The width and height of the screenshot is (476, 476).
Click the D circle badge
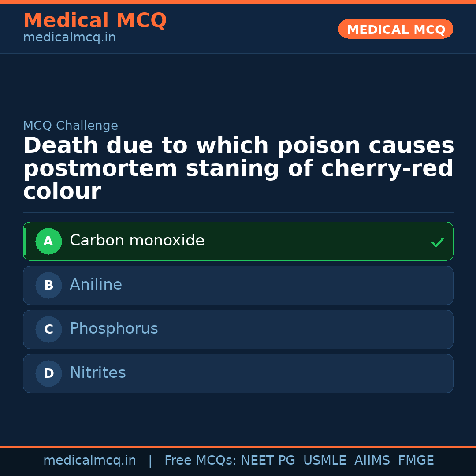(48, 373)
